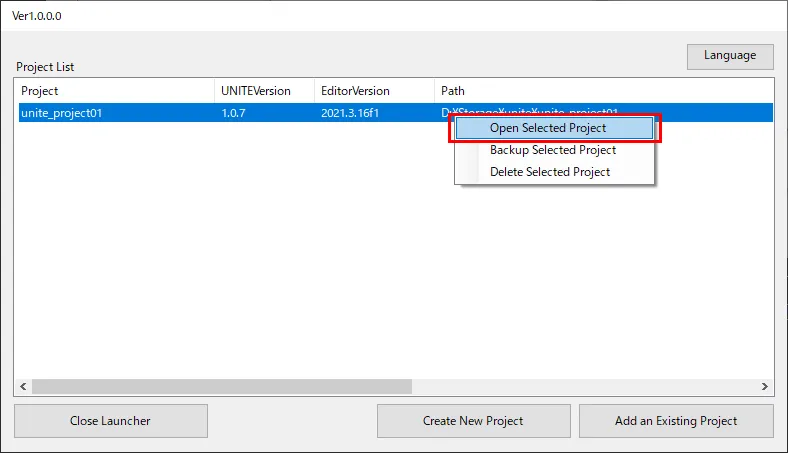Click the scrollbar's left arrow
The width and height of the screenshot is (788, 453).
coord(22,386)
